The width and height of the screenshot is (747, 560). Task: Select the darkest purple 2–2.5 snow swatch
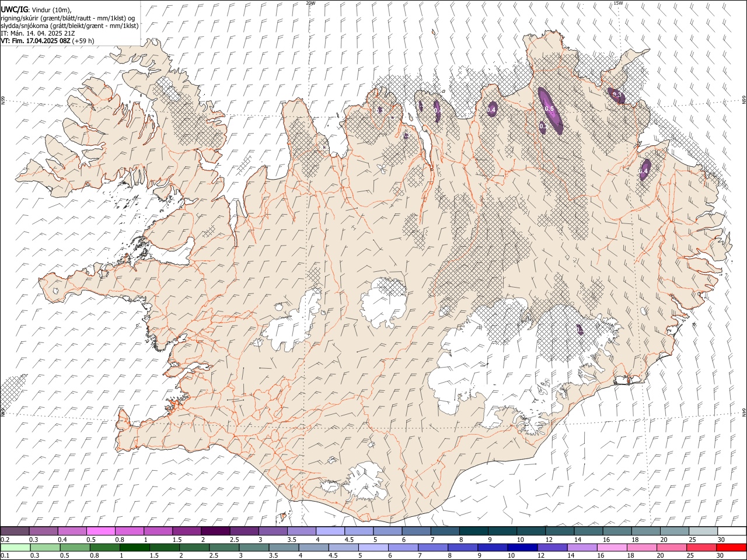(215, 531)
